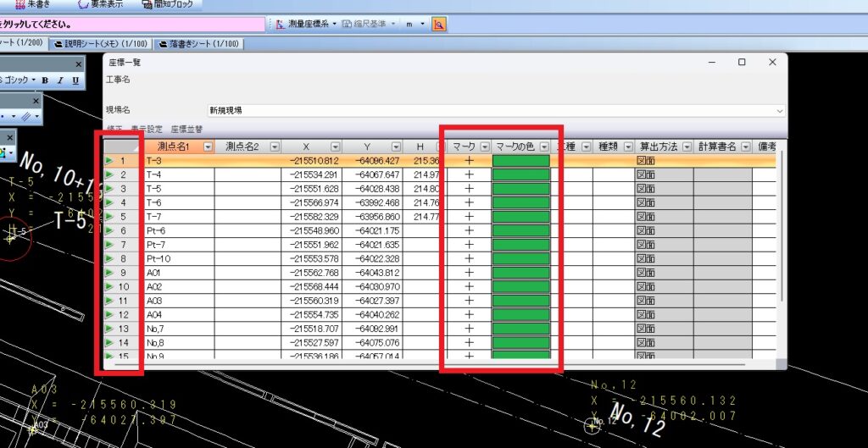Expand the 現場名 combo box
Image resolution: width=868 pixels, height=448 pixels.
[779, 110]
